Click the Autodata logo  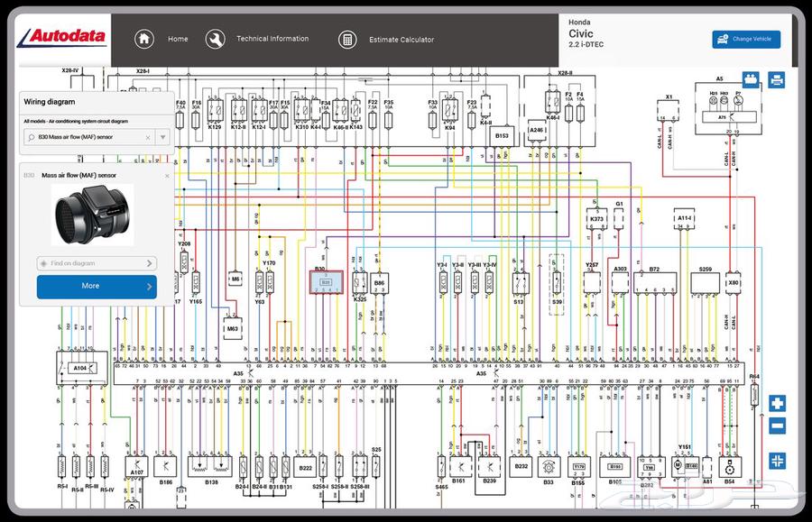tap(63, 37)
